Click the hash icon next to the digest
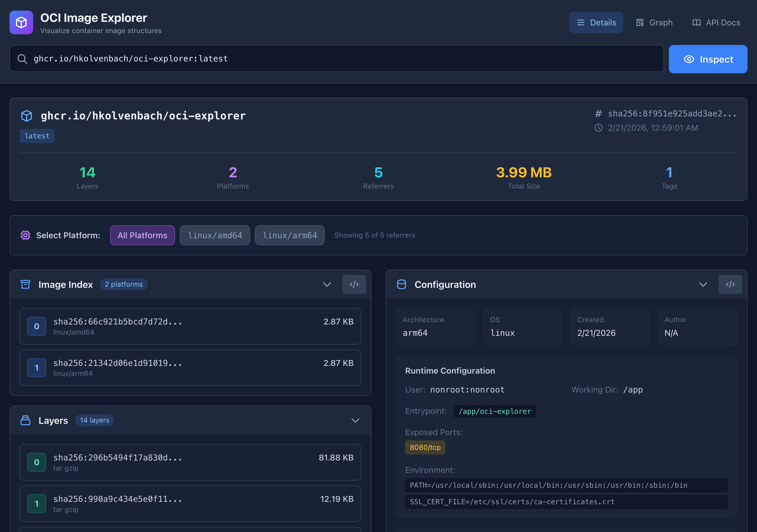Viewport: 757px width, 532px height. point(598,114)
